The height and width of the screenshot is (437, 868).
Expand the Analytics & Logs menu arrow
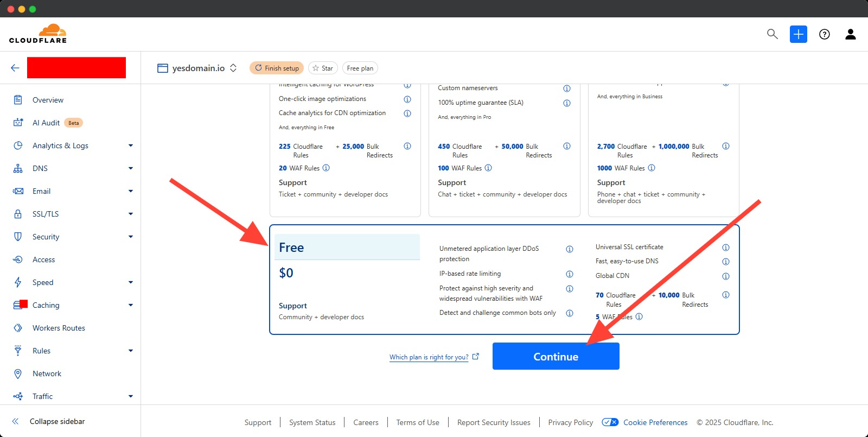click(x=131, y=145)
